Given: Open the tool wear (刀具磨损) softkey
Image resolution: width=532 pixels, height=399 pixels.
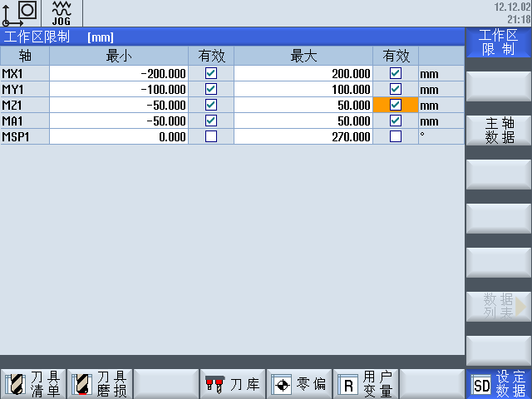Looking at the screenshot, I should (100, 384).
